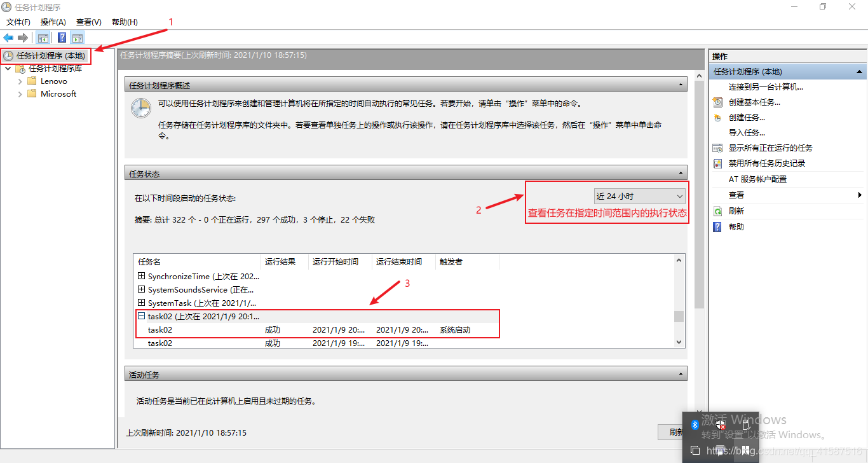Click the 操作 pane header
This screenshot has height=463, width=868.
[787, 57]
